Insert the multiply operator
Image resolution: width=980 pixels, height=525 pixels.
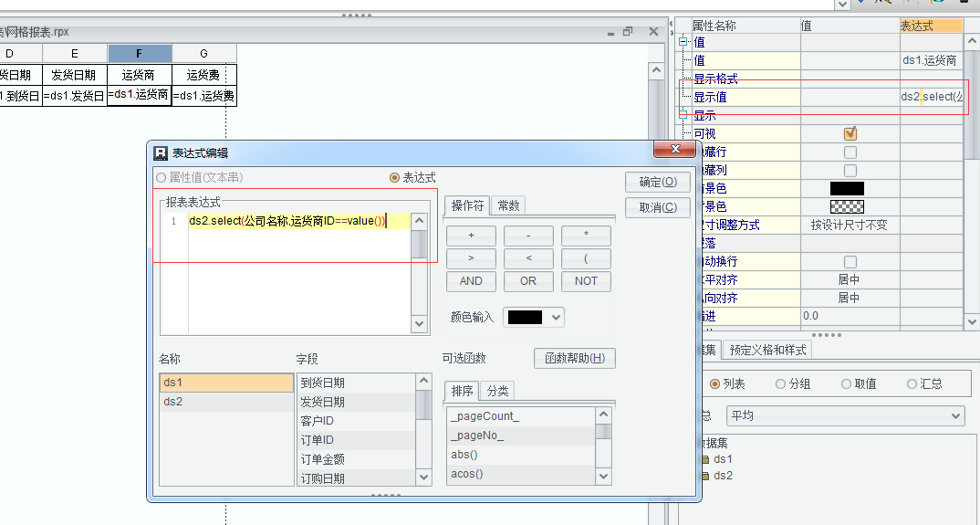click(586, 236)
